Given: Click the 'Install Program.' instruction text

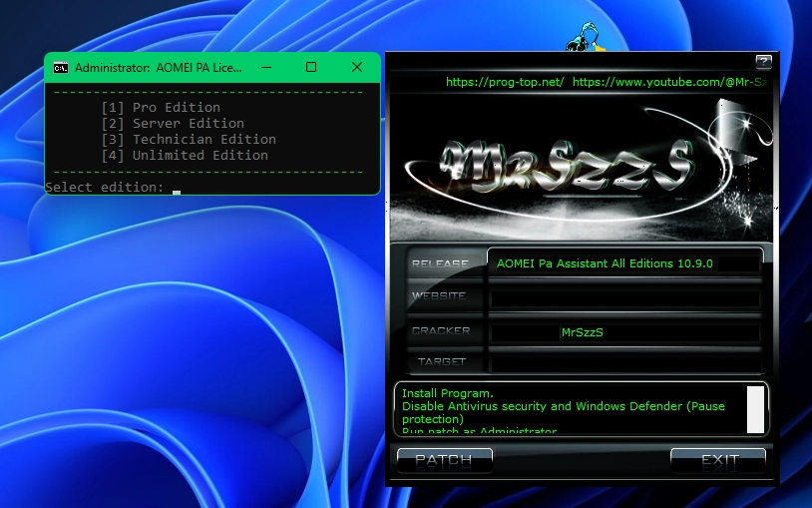Looking at the screenshot, I should (448, 393).
